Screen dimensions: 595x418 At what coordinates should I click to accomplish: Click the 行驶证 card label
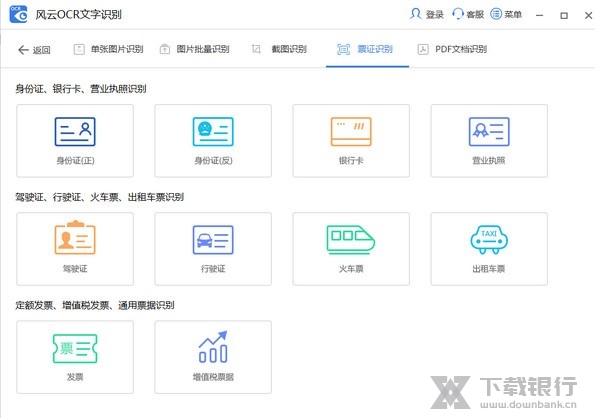pos(213,269)
